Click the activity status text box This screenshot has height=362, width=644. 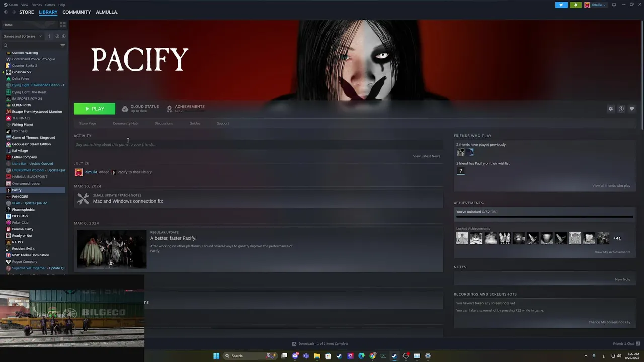click(x=258, y=144)
